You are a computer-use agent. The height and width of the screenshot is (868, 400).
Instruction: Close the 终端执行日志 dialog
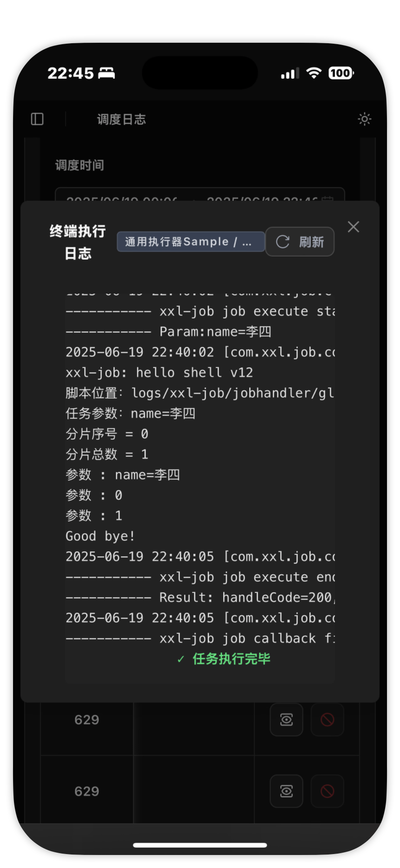point(353,227)
